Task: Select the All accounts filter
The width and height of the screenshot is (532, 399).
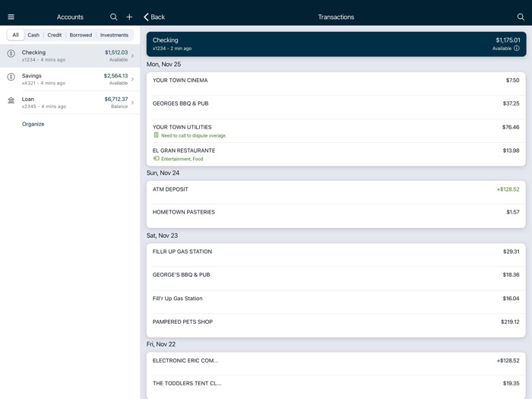Action: point(15,35)
